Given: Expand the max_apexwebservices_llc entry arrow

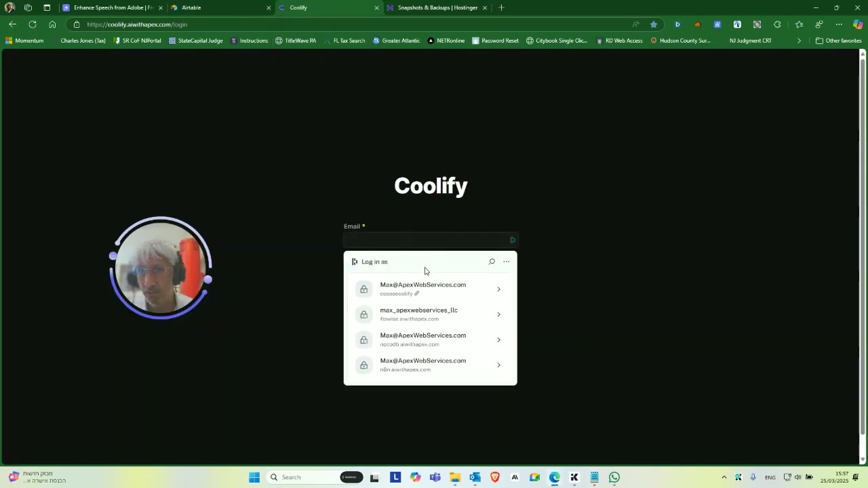Looking at the screenshot, I should (498, 314).
